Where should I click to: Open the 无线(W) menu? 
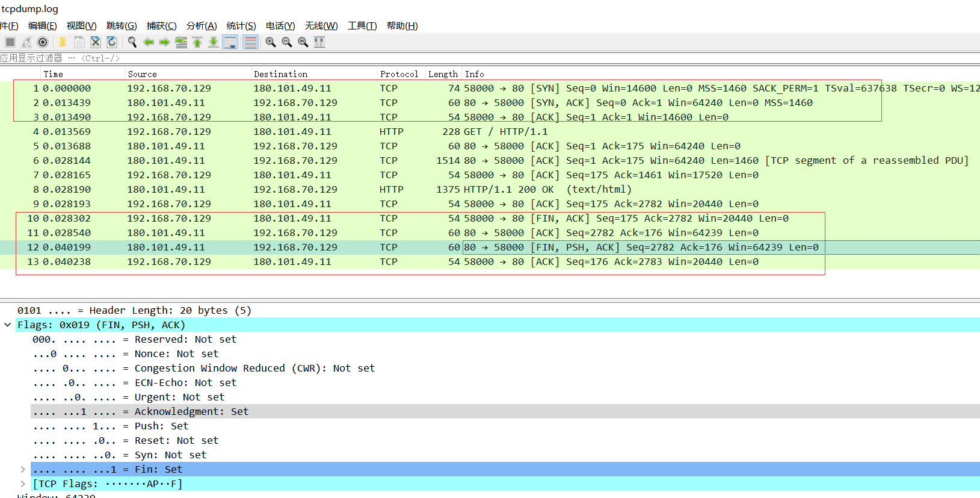pyautogui.click(x=321, y=26)
